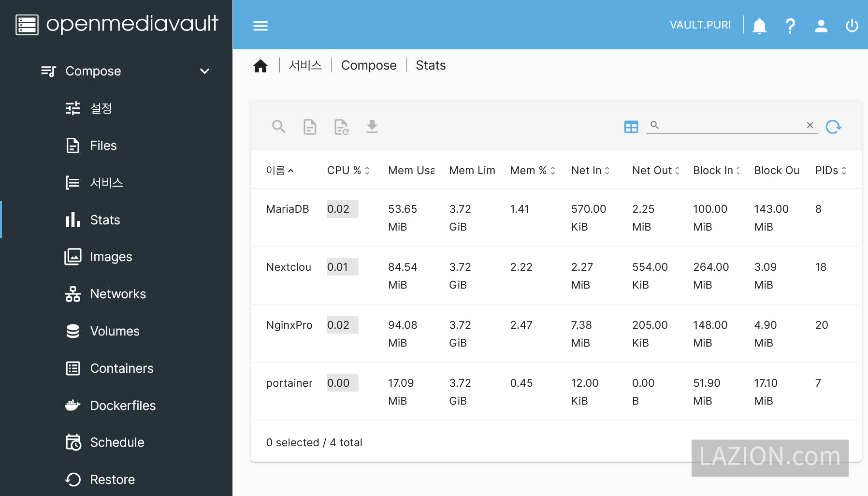Sort by the CPU % column
The image size is (868, 496).
[348, 170]
